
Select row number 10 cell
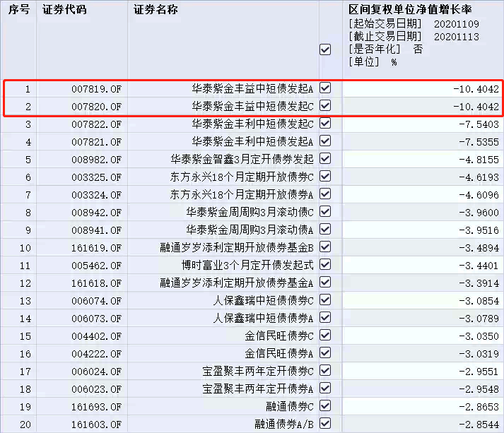(25, 248)
